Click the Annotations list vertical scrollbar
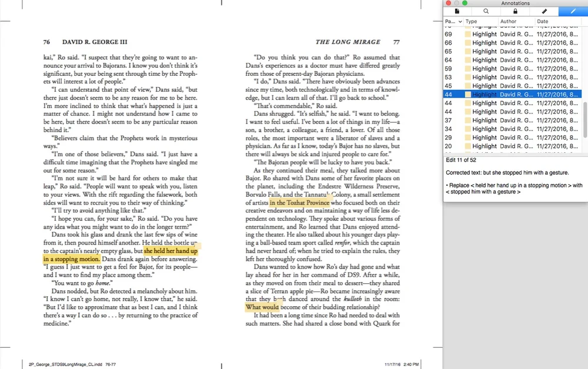Image resolution: width=588 pixels, height=369 pixels. coord(585,120)
